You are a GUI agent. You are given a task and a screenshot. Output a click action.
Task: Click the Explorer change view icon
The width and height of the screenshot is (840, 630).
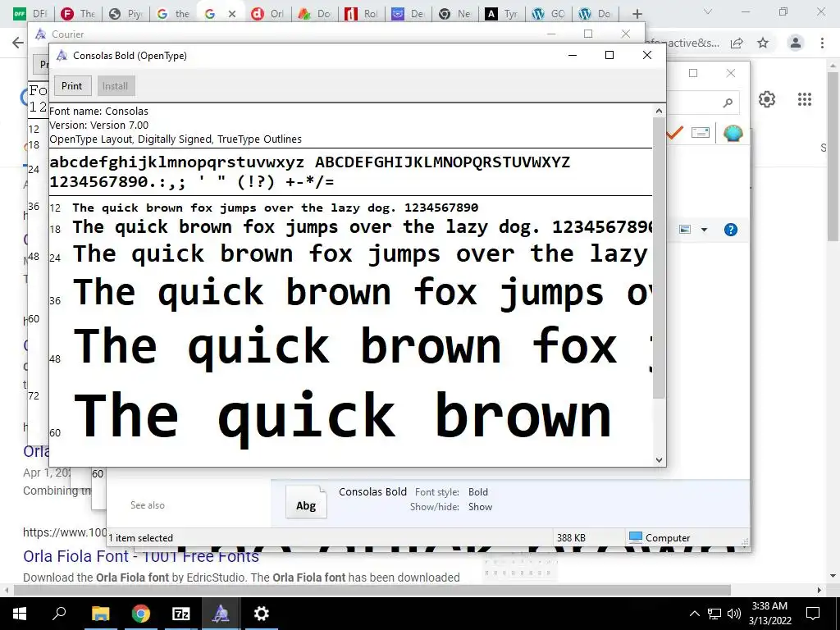[x=685, y=230]
